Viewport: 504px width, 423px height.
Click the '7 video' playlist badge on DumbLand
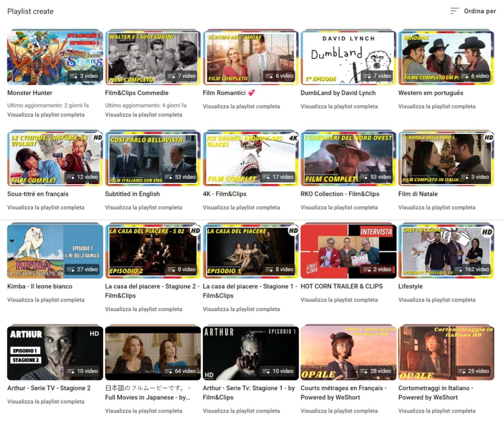click(x=377, y=76)
